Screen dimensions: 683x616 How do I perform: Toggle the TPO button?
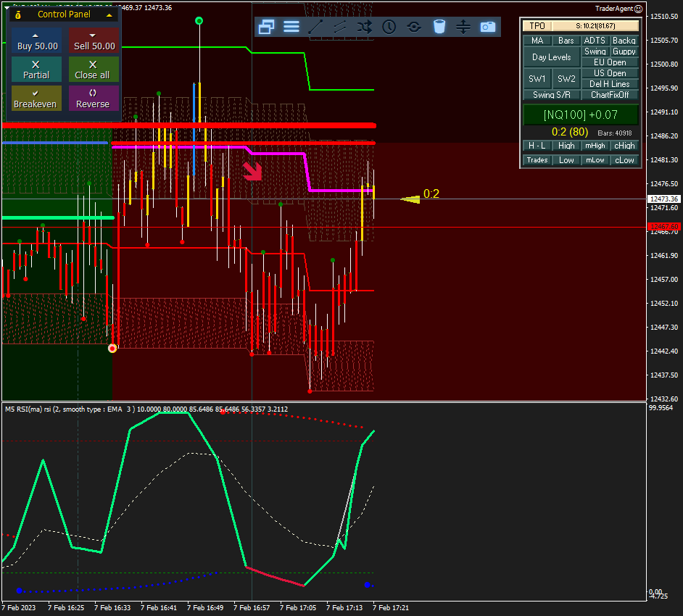537,25
